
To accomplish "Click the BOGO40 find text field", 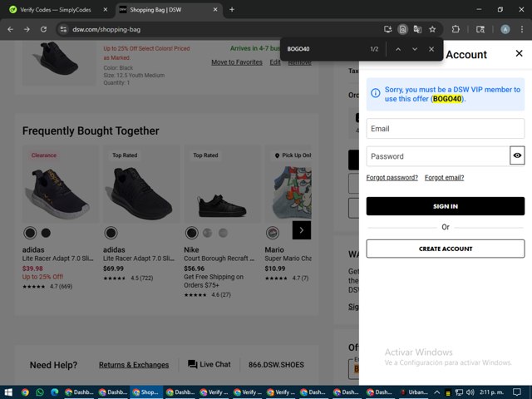I will pyautogui.click(x=326, y=49).
